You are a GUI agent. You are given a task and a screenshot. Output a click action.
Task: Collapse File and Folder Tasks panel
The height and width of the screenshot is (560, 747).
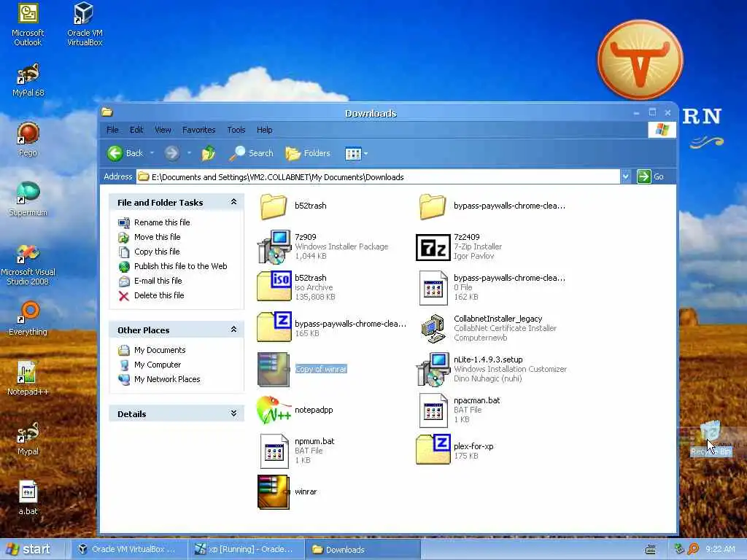click(233, 202)
